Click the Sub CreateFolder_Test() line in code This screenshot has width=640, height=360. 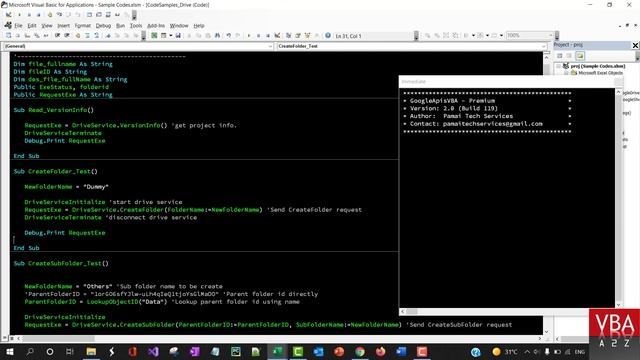click(x=56, y=171)
